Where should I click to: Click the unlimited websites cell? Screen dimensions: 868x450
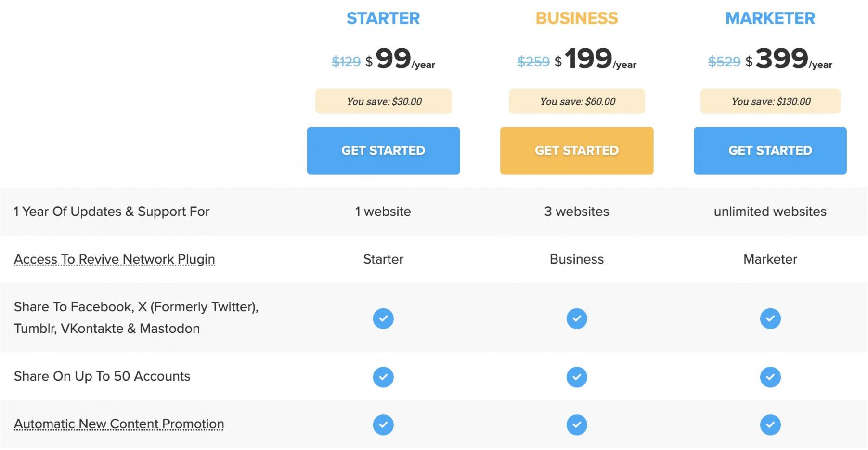770,212
